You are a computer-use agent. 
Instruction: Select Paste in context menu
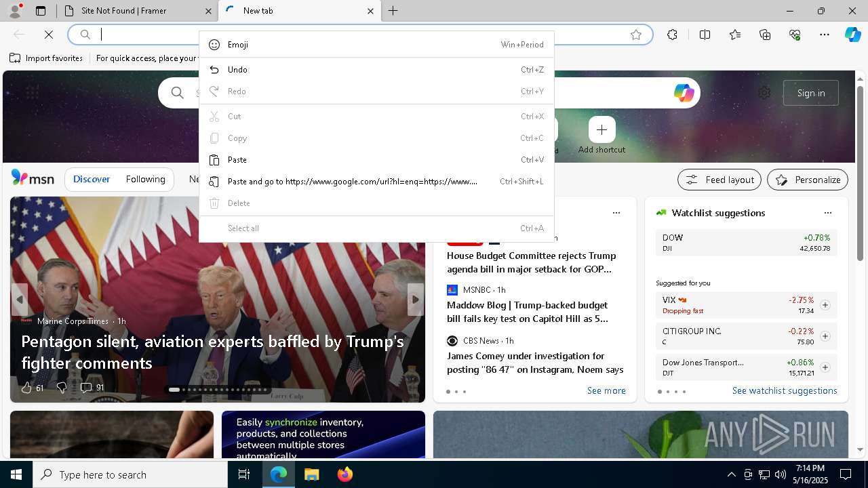[376, 160]
